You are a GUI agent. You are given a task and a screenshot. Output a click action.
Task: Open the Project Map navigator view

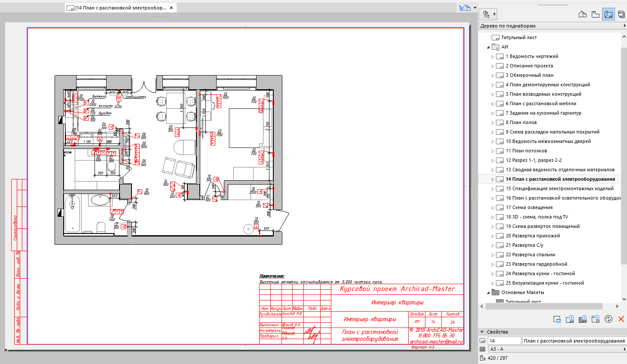[x=583, y=14]
